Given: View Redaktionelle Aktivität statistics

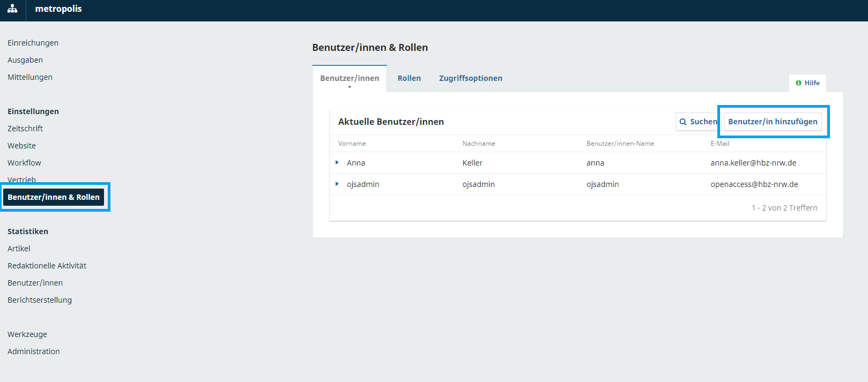Looking at the screenshot, I should click(x=47, y=266).
